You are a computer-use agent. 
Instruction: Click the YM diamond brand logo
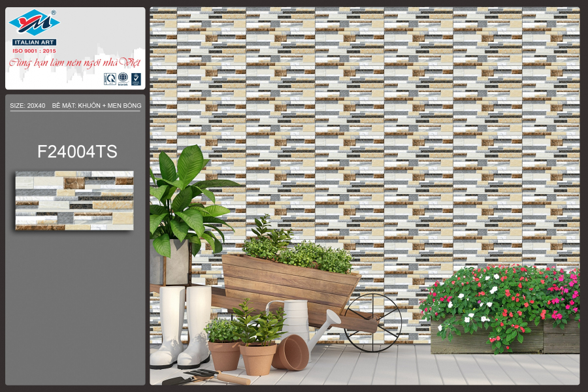click(x=34, y=24)
